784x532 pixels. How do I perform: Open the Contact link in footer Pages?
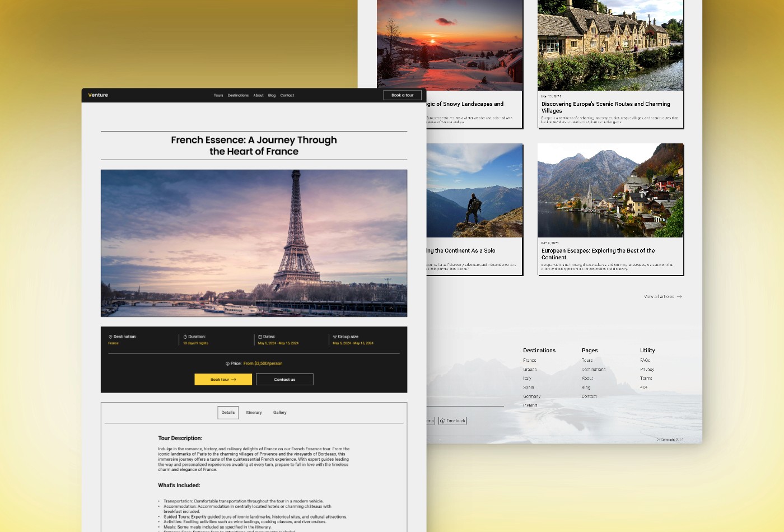[x=589, y=396]
